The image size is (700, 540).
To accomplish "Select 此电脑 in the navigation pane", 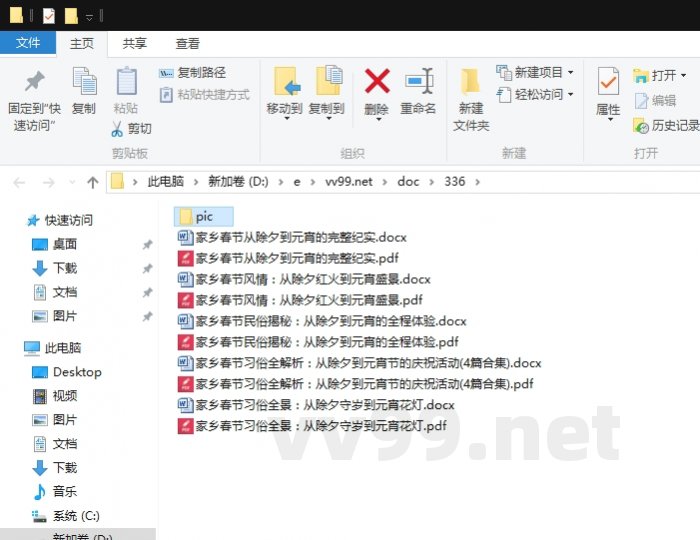I will coord(53,348).
